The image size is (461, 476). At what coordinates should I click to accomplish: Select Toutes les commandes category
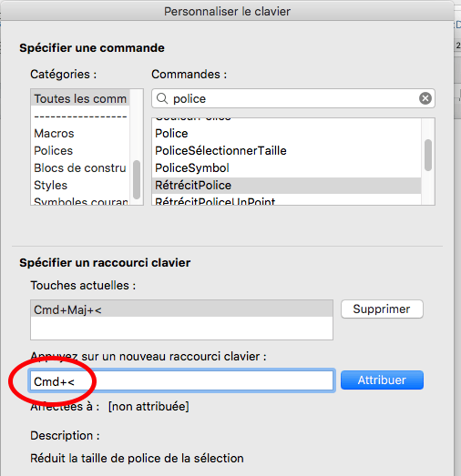(x=80, y=98)
